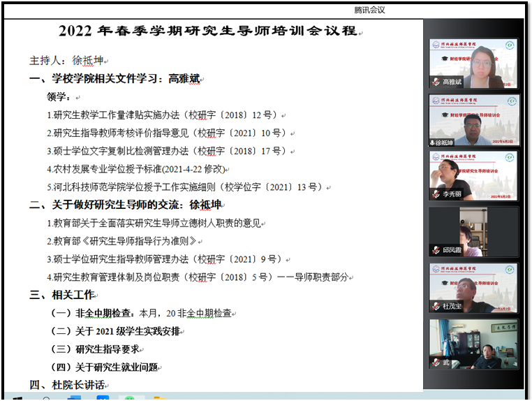Select 高雅斌's video thumbnail
This screenshot has width=532, height=401.
473,61
